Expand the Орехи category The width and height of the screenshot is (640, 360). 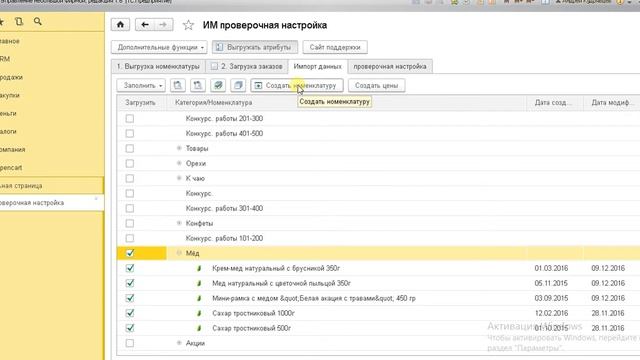(x=179, y=163)
